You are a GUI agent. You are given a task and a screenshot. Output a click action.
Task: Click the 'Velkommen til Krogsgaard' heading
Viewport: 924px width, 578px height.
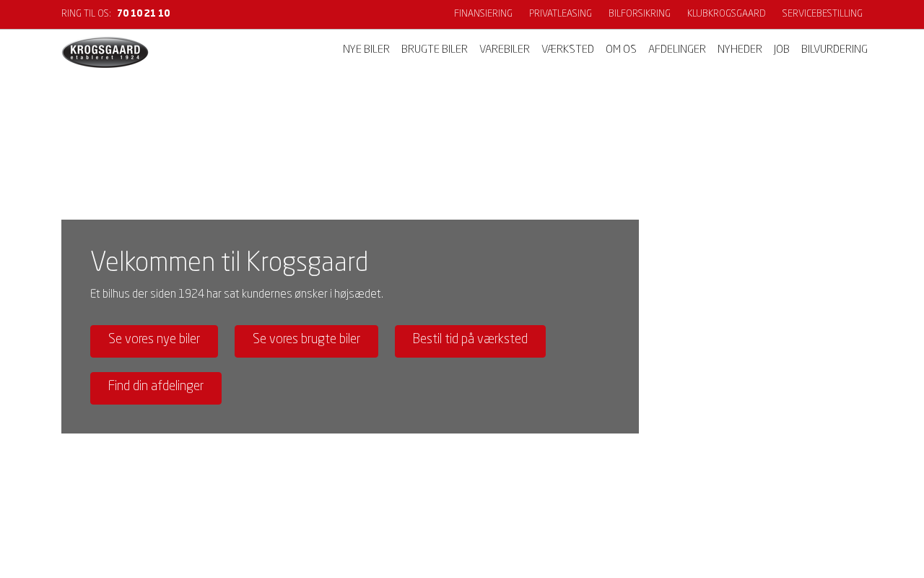[x=230, y=262]
